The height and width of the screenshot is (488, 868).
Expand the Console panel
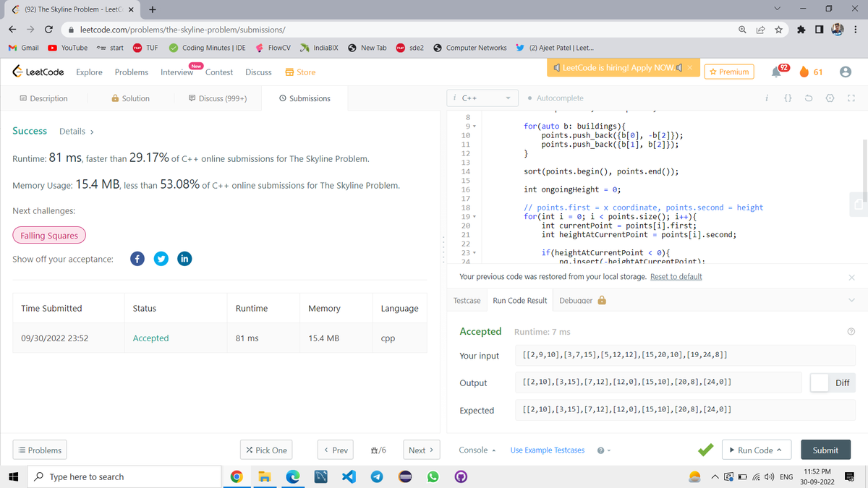pos(477,450)
